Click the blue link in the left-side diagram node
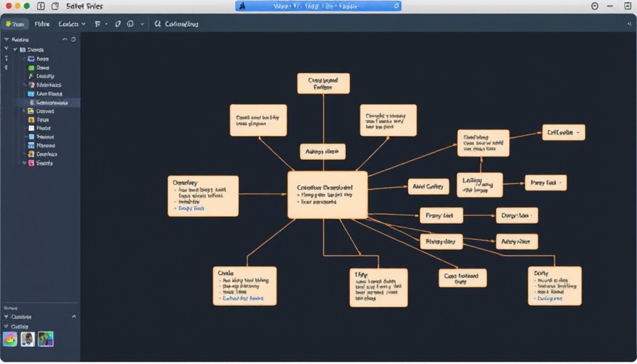The width and height of the screenshot is (637, 364). coord(191,208)
